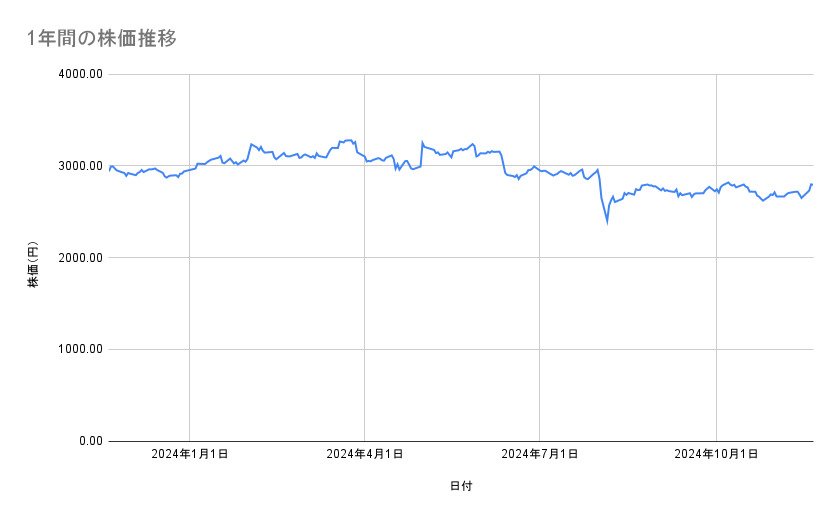Screen dimensions: 839x519
Task: Select the "2024年7月1日" date label
Action: click(540, 455)
